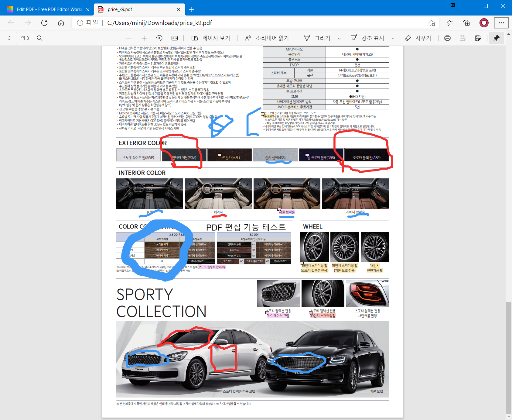Click the comment note icon near 폰 프로젝션 text
The image size is (512, 420).
point(263,114)
